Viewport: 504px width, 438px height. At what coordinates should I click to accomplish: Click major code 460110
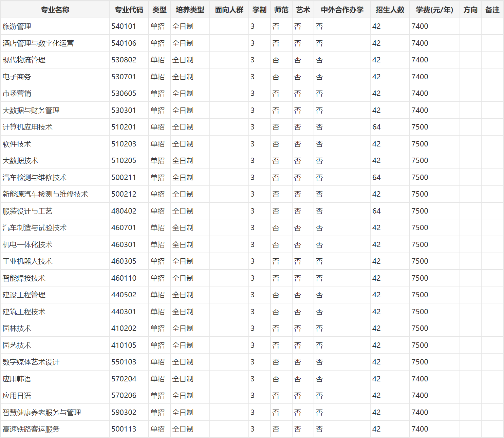124,278
